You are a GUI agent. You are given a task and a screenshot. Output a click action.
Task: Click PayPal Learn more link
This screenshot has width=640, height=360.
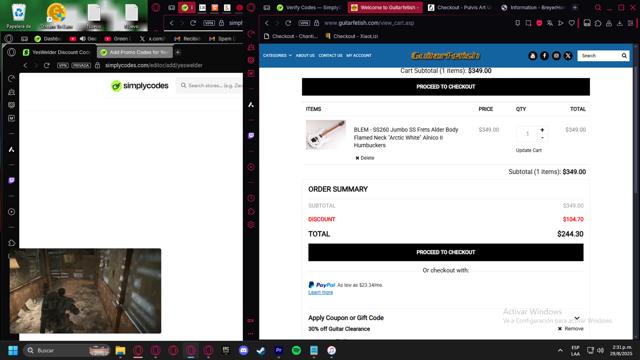[320, 292]
